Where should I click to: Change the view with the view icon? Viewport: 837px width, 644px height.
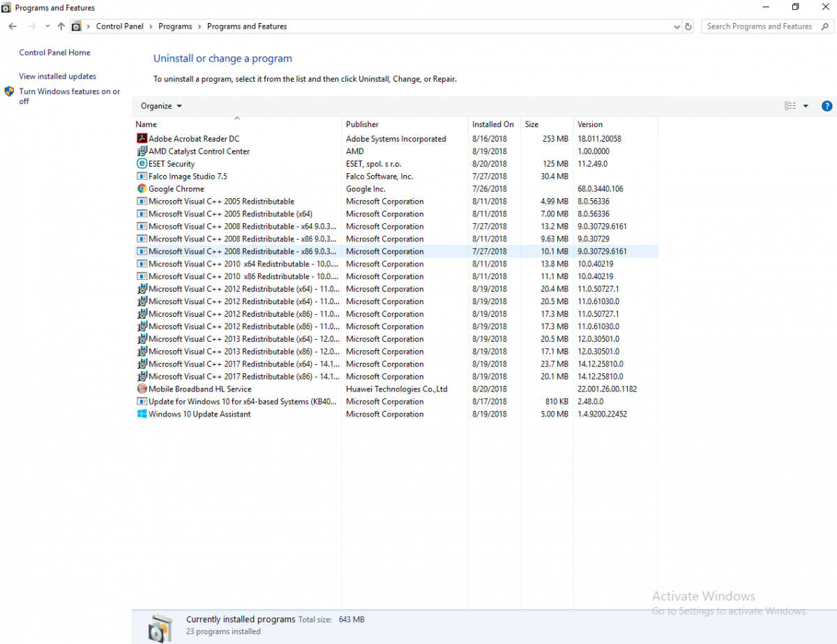[790, 106]
